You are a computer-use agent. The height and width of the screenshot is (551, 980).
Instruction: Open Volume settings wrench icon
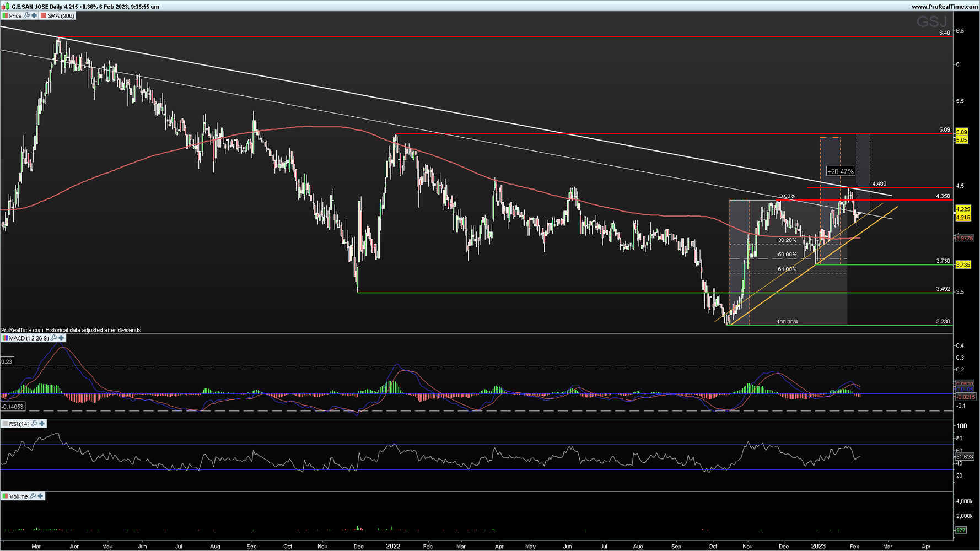33,496
